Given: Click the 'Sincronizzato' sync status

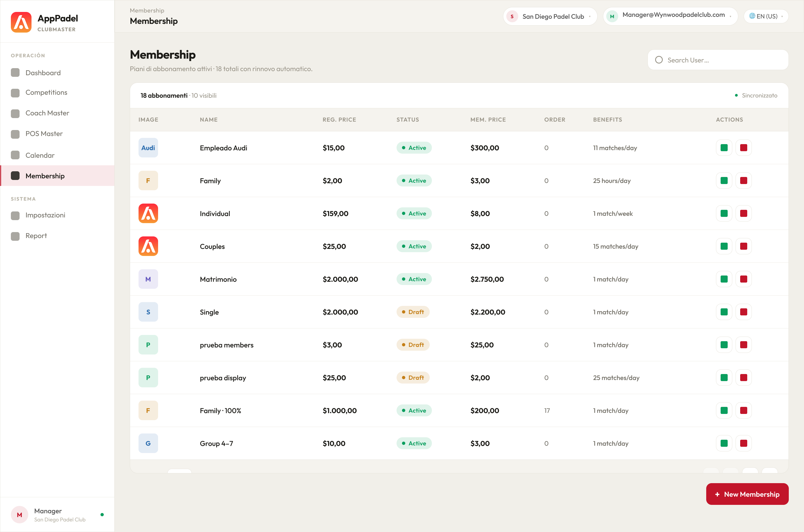Looking at the screenshot, I should 756,95.
